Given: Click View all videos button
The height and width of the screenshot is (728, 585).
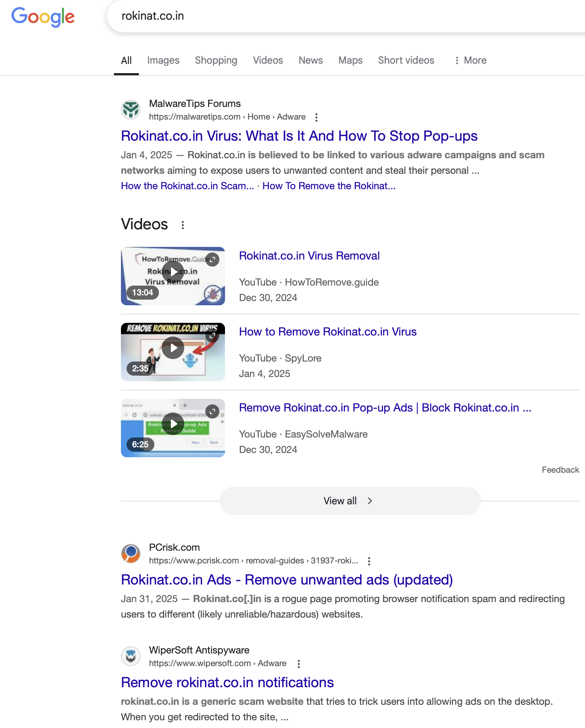Looking at the screenshot, I should [350, 501].
